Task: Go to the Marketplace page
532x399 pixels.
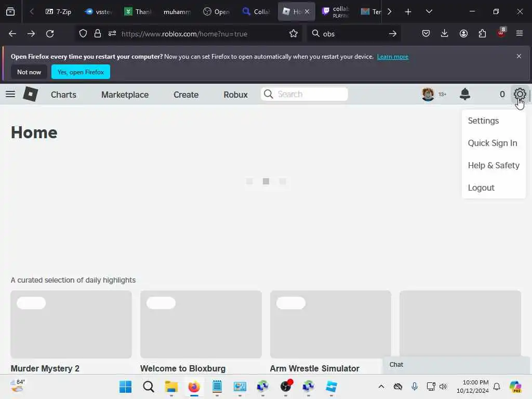Action: point(125,95)
